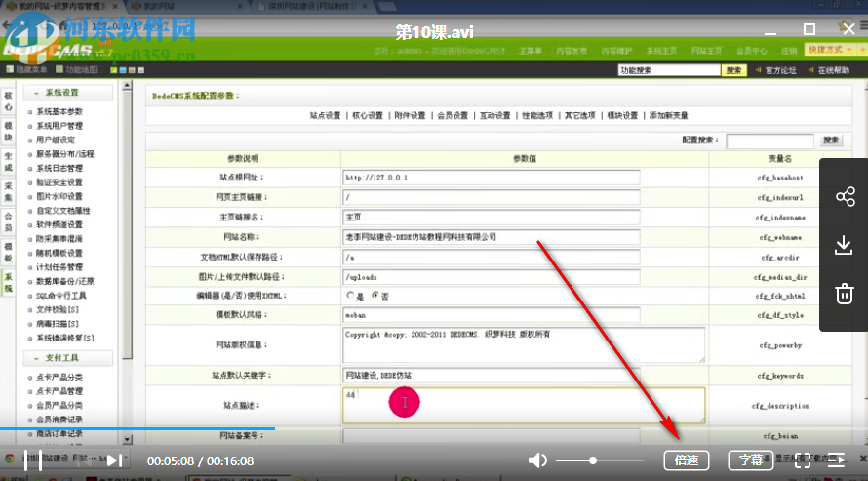This screenshot has height=481, width=868.
Task: Open the 倍速 playback speed button
Action: (687, 461)
